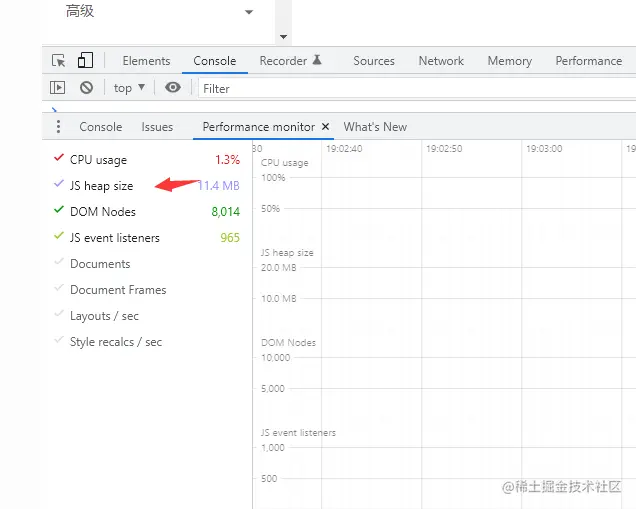Switch to the main Console tab
Viewport: 636px width, 509px height.
(215, 61)
